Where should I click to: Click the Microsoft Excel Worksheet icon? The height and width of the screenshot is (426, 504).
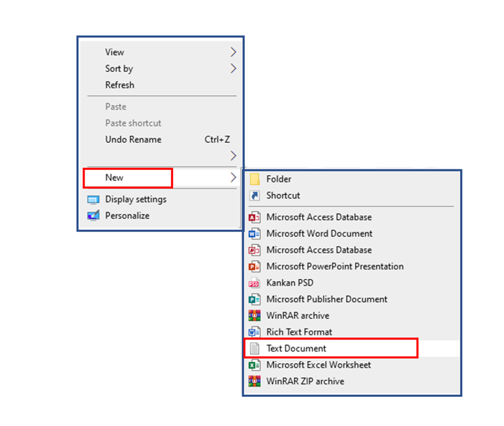[254, 365]
